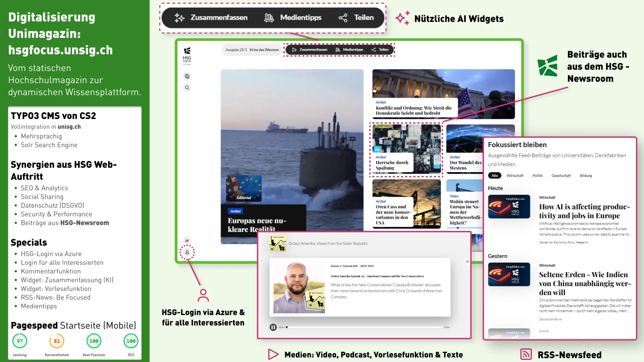Viewport: 644px width, 362px height.
Task: Click the Fokussiert bleiben heading
Action: pyautogui.click(x=517, y=145)
